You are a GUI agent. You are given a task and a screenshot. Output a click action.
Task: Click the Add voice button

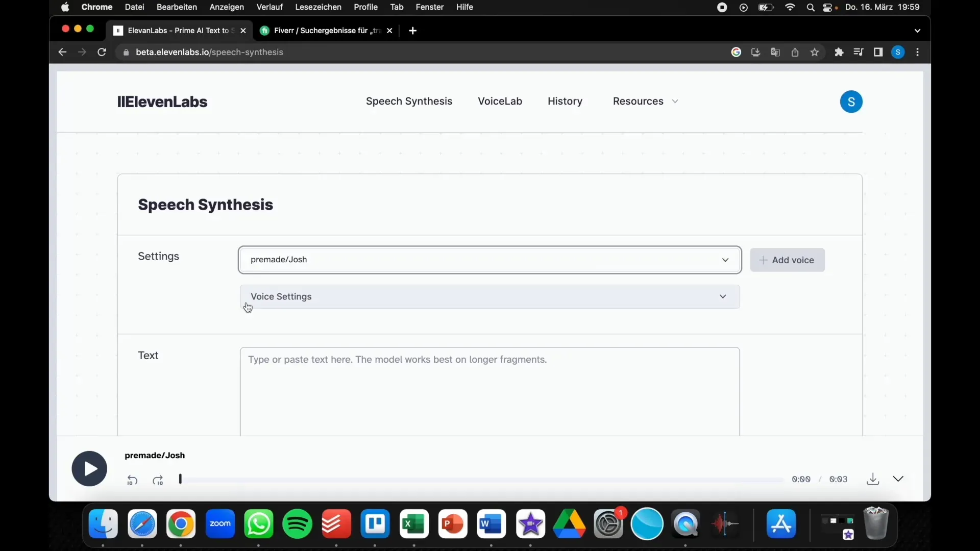tap(786, 259)
